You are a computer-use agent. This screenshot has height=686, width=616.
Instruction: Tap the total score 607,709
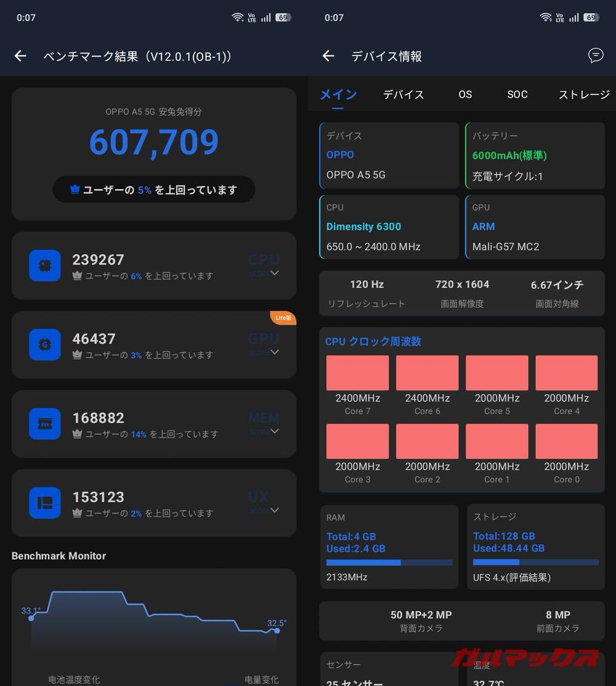coord(154,142)
